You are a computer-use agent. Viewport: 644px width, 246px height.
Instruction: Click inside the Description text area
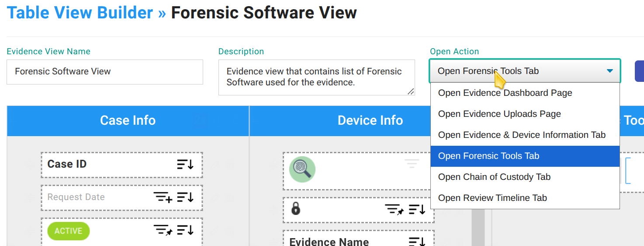316,77
